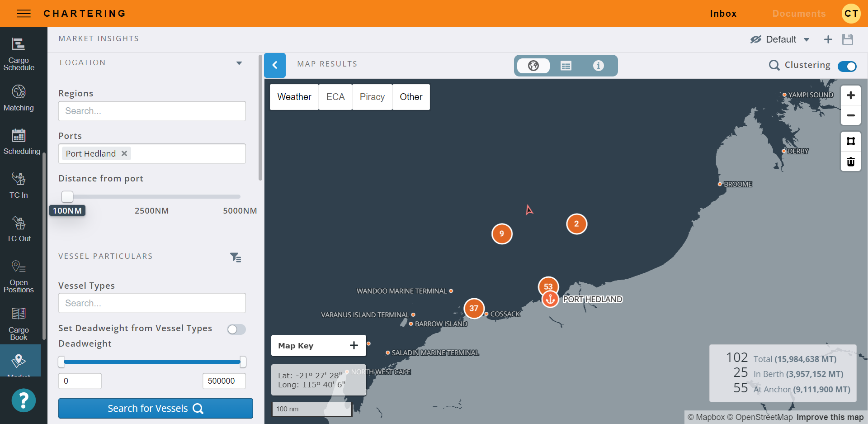Collapse the Location section arrow
The width and height of the screenshot is (868, 424).
(239, 63)
